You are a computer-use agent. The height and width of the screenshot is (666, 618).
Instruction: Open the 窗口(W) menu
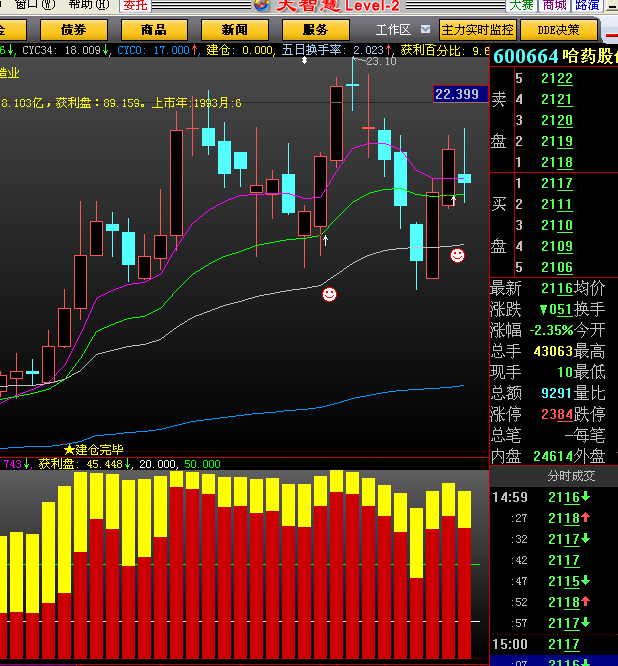[34, 5]
